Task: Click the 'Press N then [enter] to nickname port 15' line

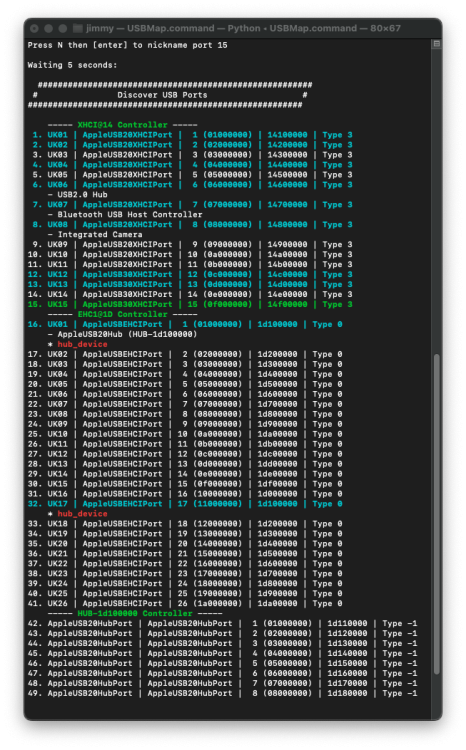Action: 127,45
